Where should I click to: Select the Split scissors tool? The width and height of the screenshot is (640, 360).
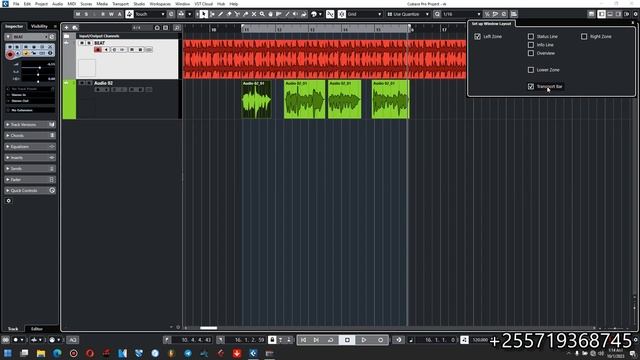(237, 14)
